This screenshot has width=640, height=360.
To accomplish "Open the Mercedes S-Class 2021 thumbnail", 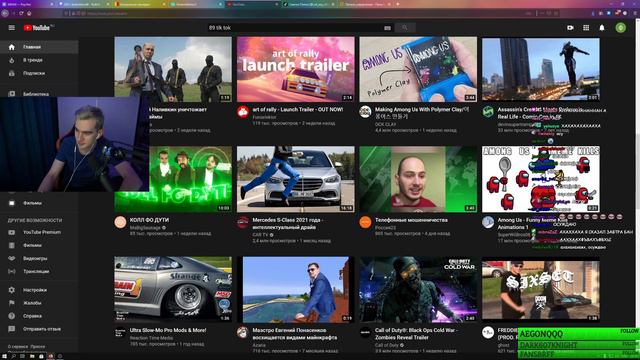I will tap(296, 179).
